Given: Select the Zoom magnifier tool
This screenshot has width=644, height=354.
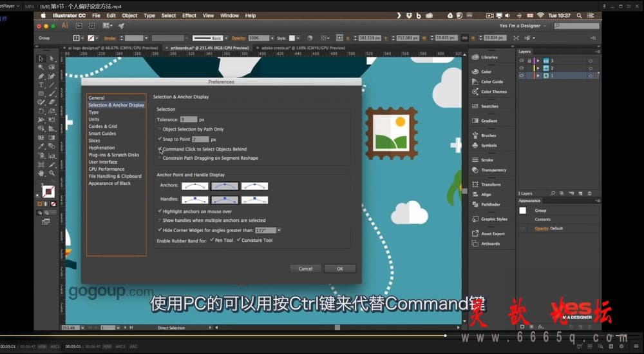Looking at the screenshot, I should pyautogui.click(x=52, y=173).
